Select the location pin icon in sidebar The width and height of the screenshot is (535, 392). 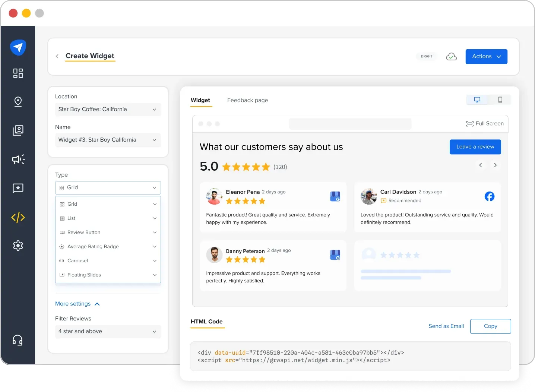(18, 102)
